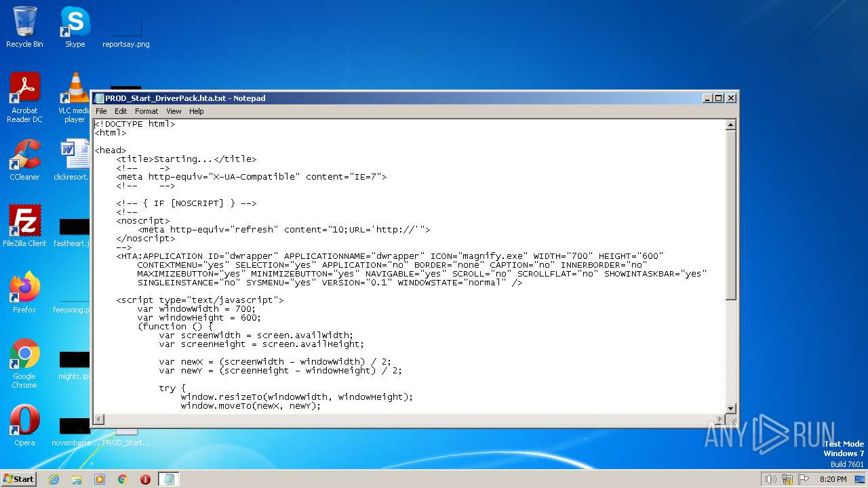This screenshot has width=868, height=488.
Task: Click the network status tray icon
Action: [x=787, y=479]
